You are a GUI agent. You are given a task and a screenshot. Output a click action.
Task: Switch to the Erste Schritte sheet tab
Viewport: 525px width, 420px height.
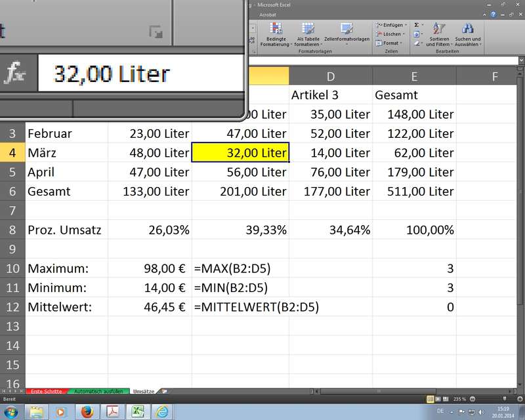click(46, 391)
